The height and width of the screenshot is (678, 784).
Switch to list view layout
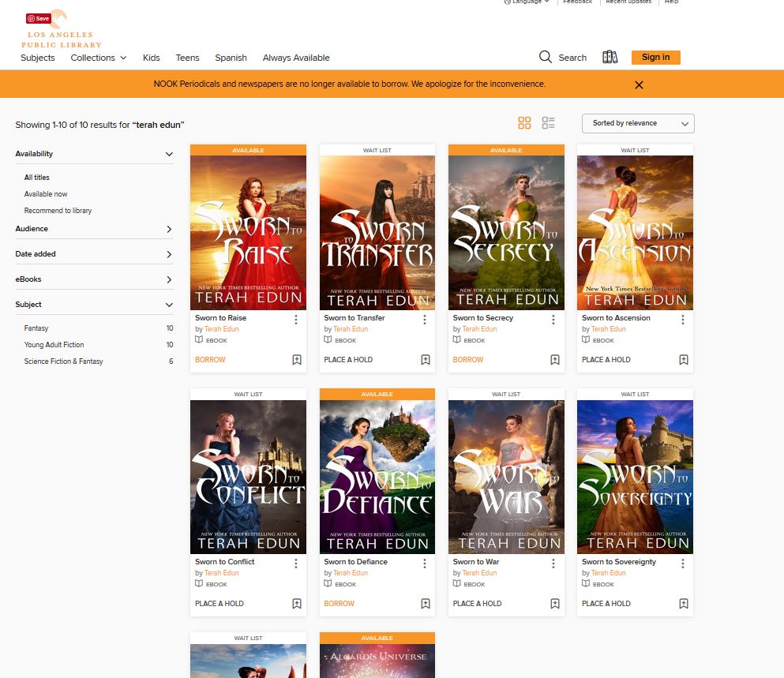[x=549, y=123]
